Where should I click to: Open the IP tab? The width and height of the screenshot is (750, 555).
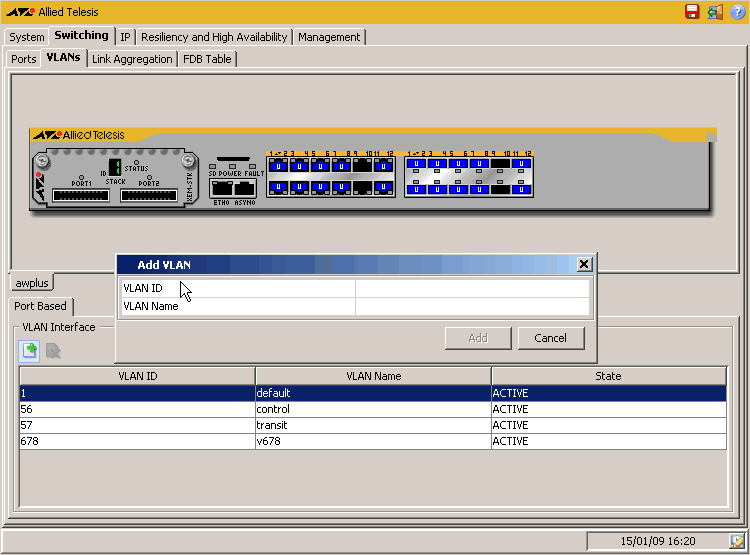pos(125,37)
